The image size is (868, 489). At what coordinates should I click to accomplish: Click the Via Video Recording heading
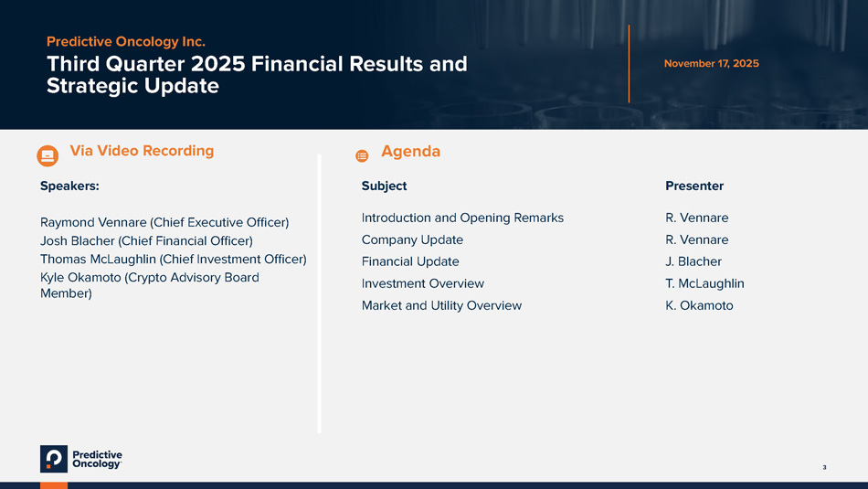point(142,151)
